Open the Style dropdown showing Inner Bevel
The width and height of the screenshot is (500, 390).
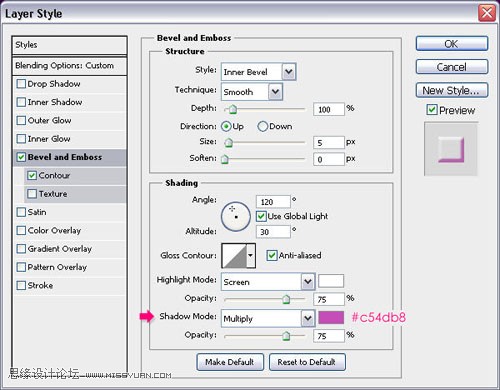(258, 72)
